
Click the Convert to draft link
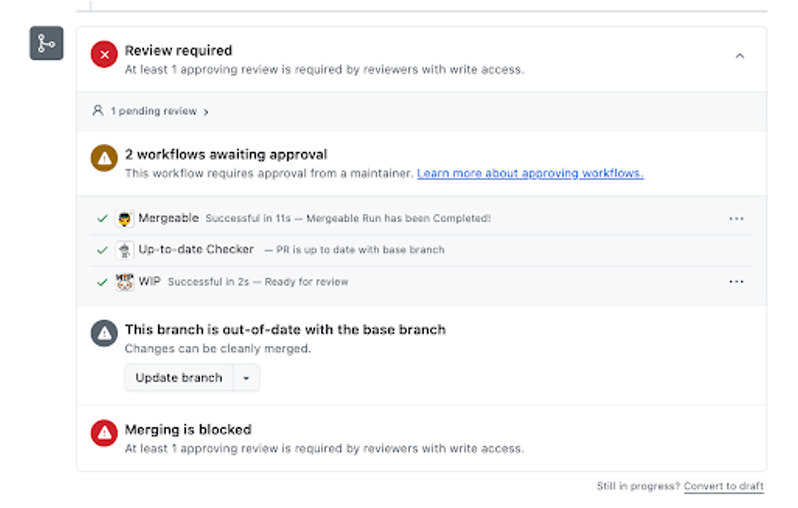(723, 486)
